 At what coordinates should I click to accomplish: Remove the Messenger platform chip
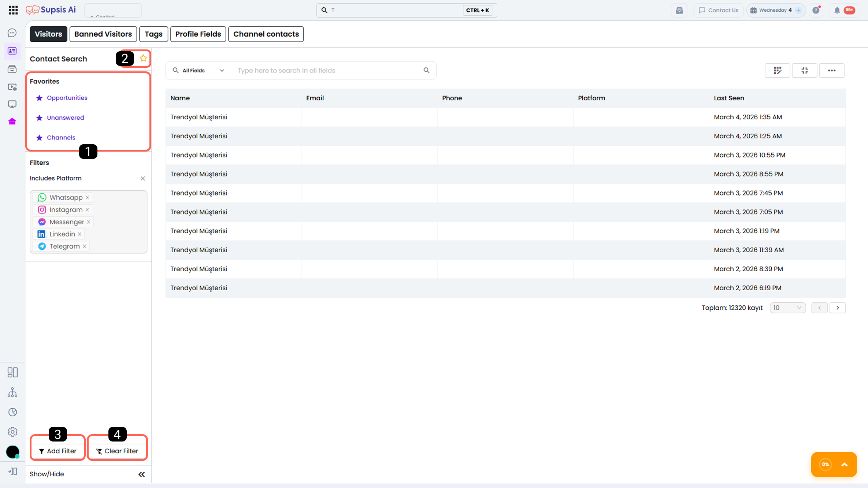pos(89,222)
